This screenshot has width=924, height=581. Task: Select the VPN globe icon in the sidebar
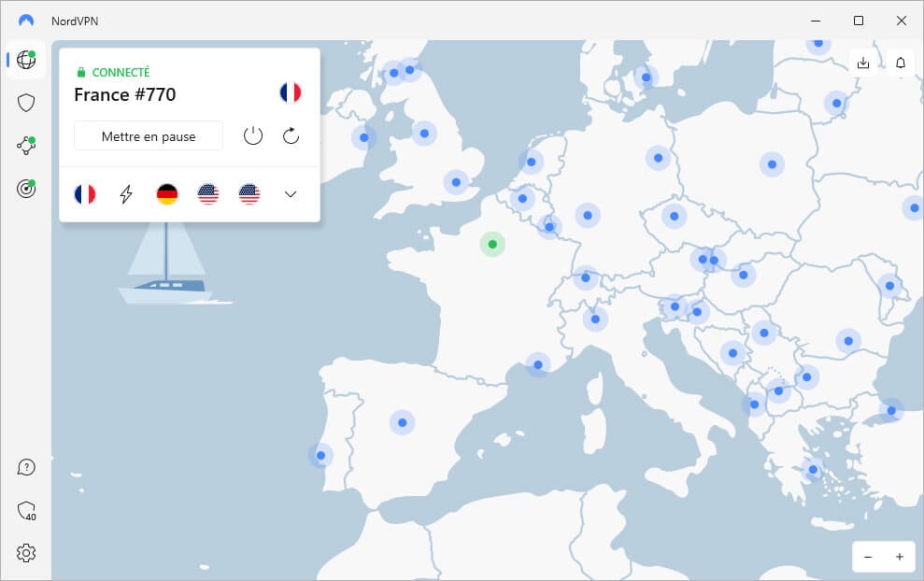[25, 59]
